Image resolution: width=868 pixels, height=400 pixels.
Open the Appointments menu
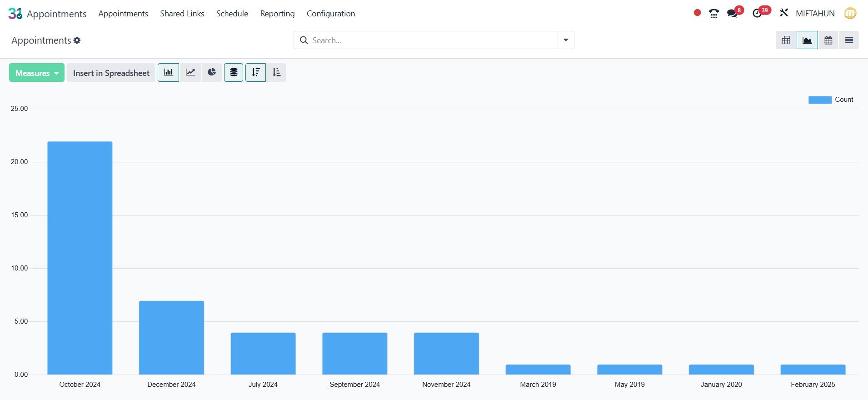[123, 14]
